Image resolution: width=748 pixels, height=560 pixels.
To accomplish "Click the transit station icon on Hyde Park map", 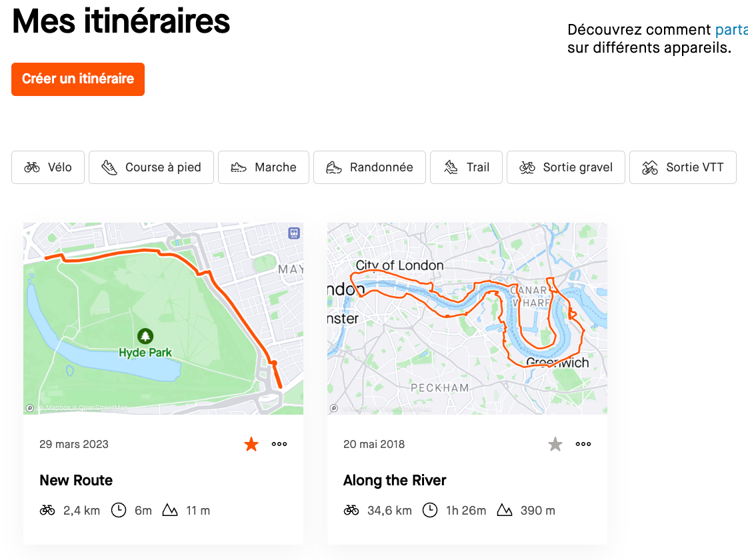I will [294, 233].
